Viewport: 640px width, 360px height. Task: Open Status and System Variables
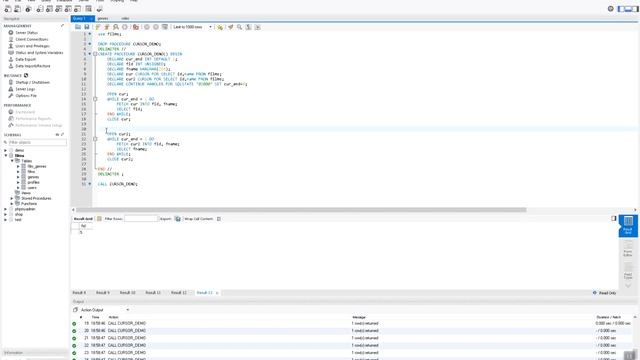39,53
